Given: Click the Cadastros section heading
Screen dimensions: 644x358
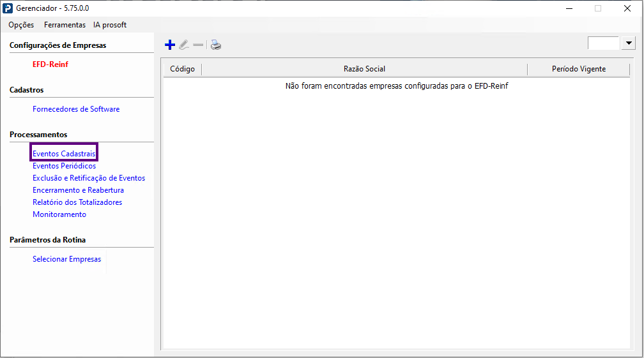Looking at the screenshot, I should (x=27, y=90).
